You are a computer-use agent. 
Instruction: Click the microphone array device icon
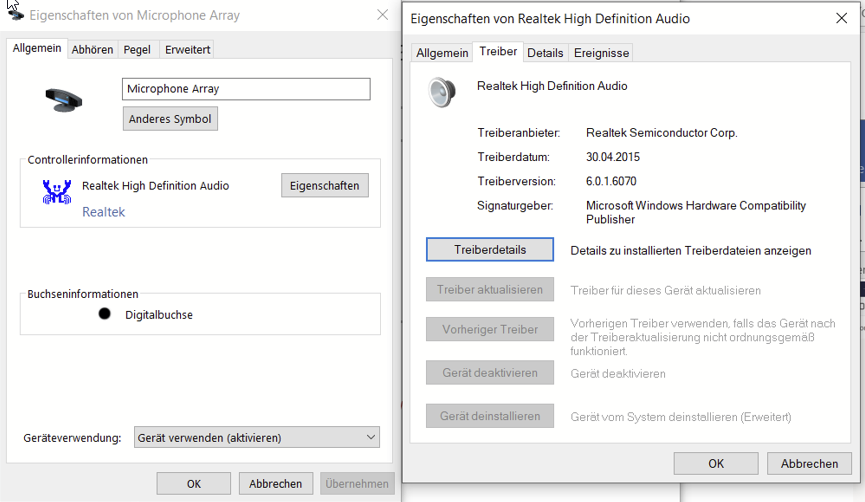63,100
